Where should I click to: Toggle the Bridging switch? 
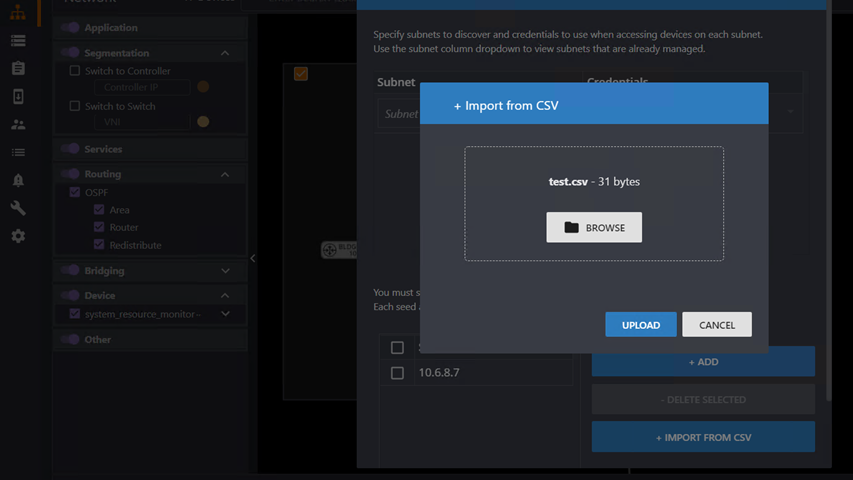pos(70,270)
